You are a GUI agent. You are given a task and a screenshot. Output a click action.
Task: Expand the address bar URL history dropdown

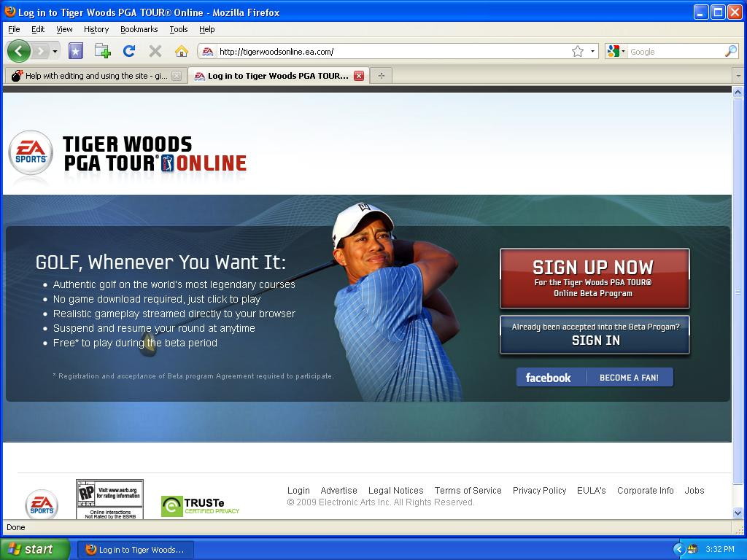pos(592,52)
